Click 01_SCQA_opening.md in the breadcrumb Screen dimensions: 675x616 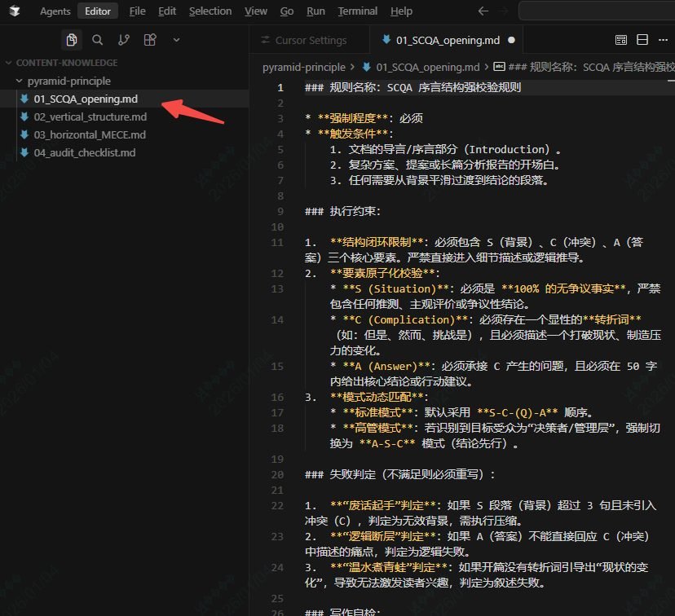pos(427,67)
